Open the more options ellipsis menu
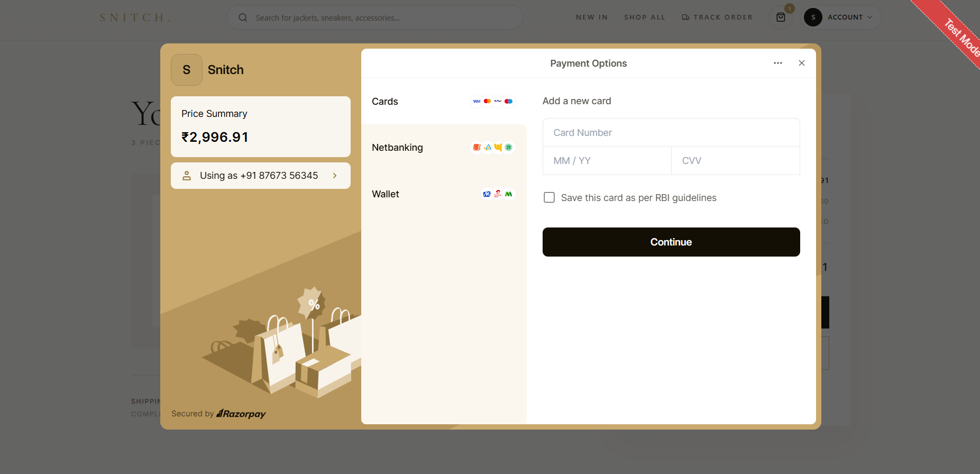Viewport: 980px width, 474px height. pyautogui.click(x=777, y=63)
